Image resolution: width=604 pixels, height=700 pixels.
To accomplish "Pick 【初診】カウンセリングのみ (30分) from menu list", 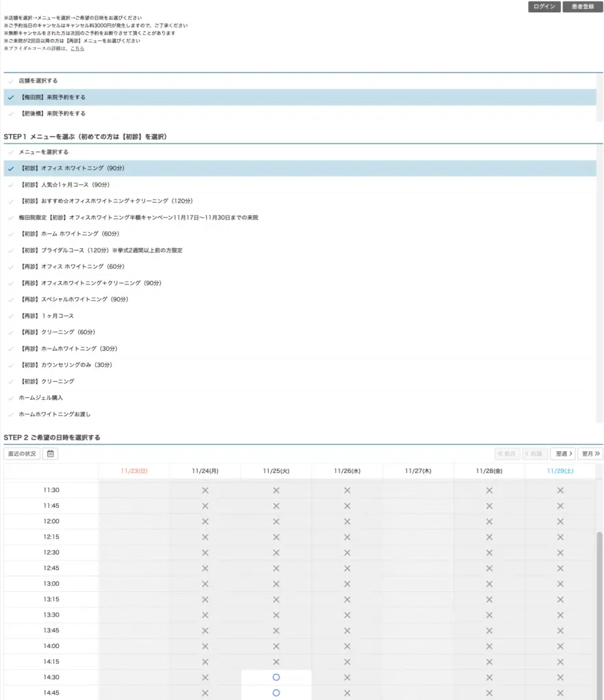I will tap(66, 365).
